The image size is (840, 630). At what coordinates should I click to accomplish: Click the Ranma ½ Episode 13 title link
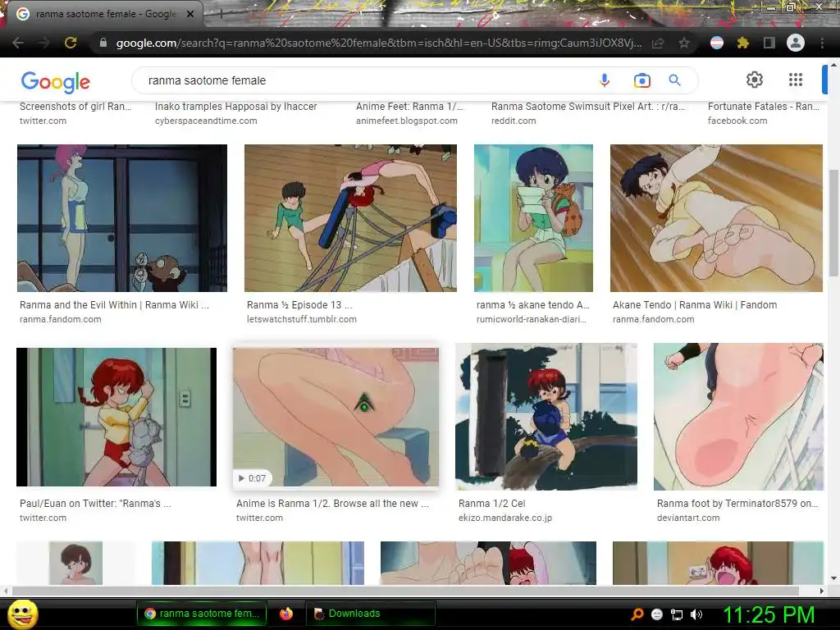[x=299, y=305]
